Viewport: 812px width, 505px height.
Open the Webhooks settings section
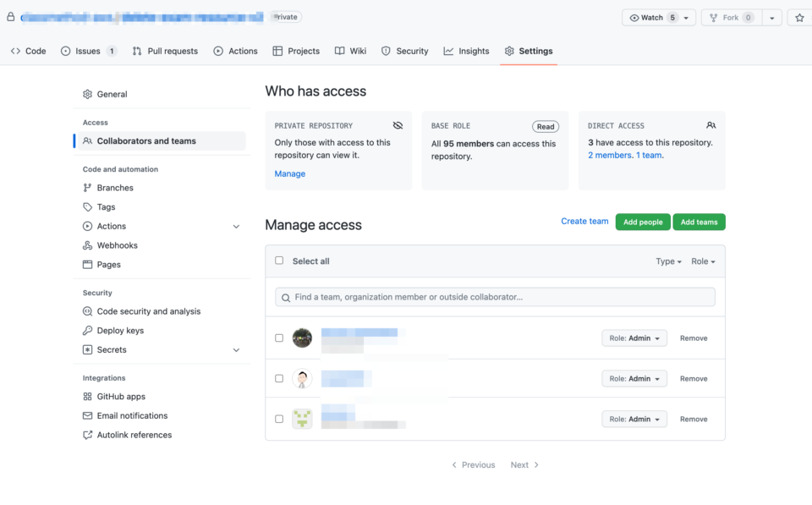click(116, 245)
